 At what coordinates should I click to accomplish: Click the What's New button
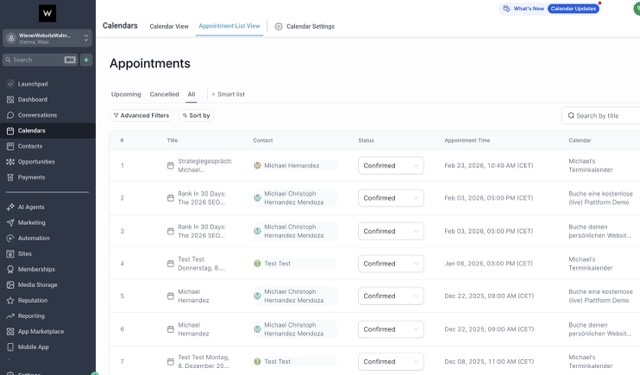tap(524, 9)
